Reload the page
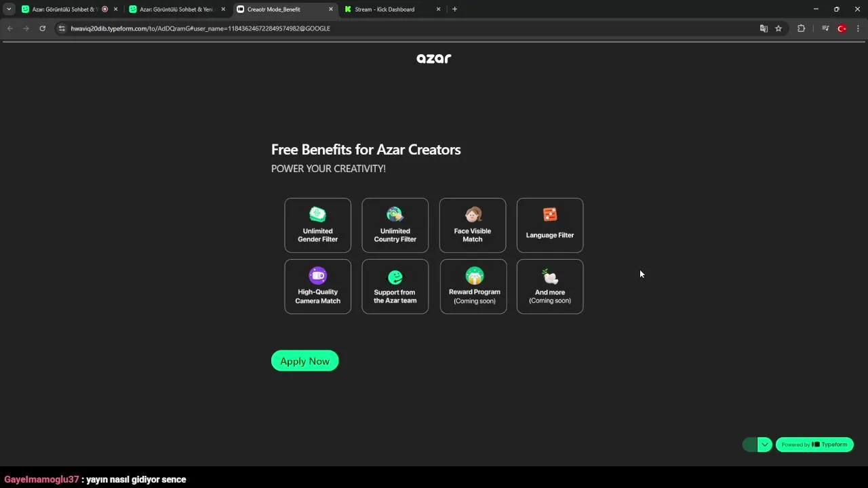Viewport: 868px width, 488px height. click(x=42, y=28)
